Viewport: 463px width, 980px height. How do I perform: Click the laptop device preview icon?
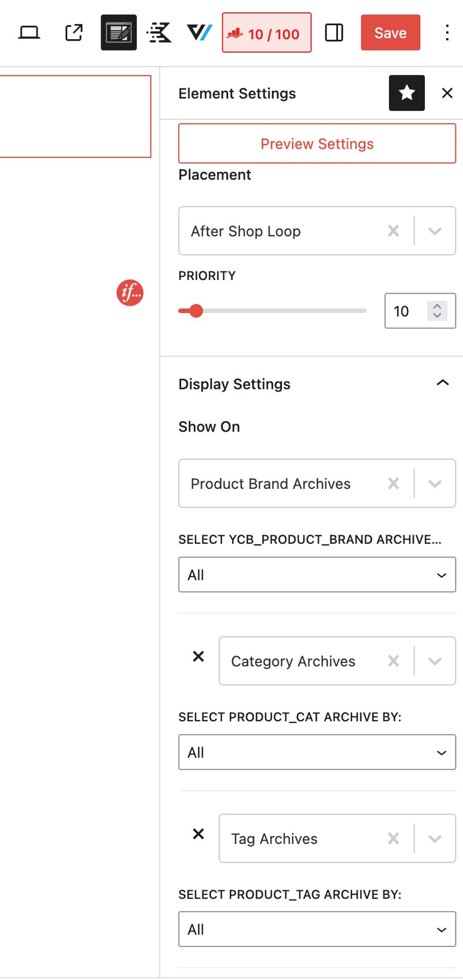(29, 32)
